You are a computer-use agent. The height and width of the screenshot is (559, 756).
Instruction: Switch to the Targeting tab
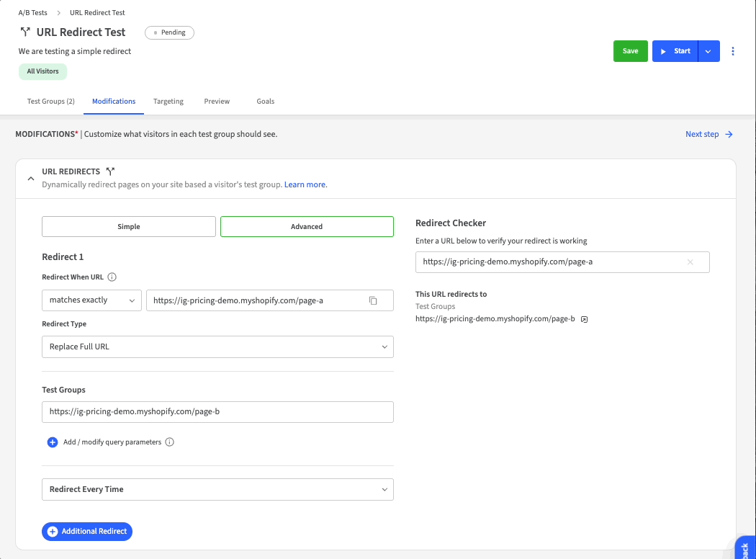(x=168, y=102)
